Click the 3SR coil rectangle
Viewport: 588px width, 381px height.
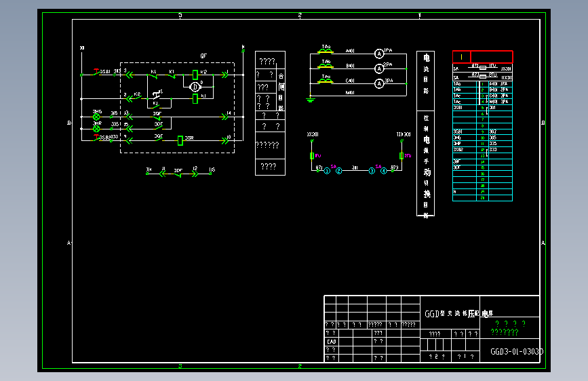[x=180, y=140]
